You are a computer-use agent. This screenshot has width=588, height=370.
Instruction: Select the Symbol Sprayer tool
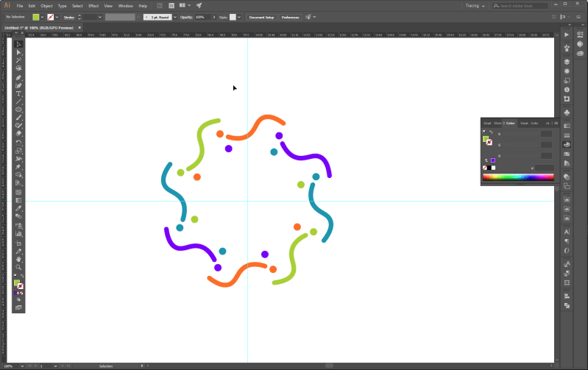pos(18,226)
